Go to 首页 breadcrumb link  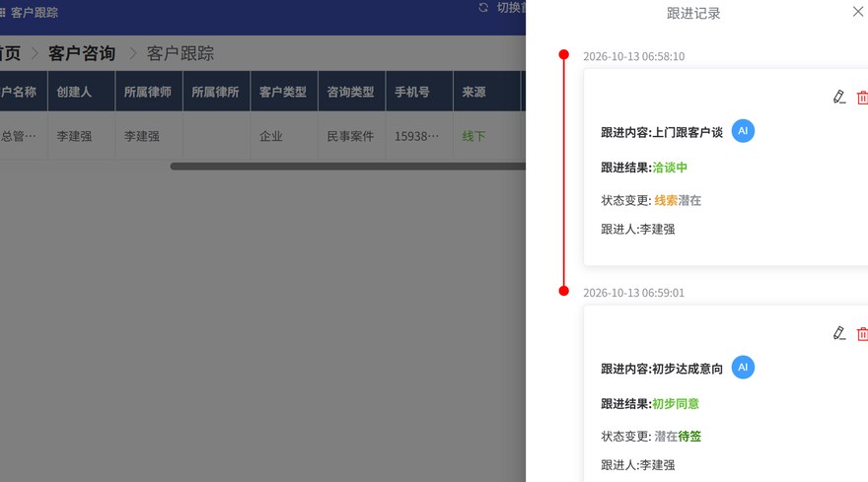(10, 53)
